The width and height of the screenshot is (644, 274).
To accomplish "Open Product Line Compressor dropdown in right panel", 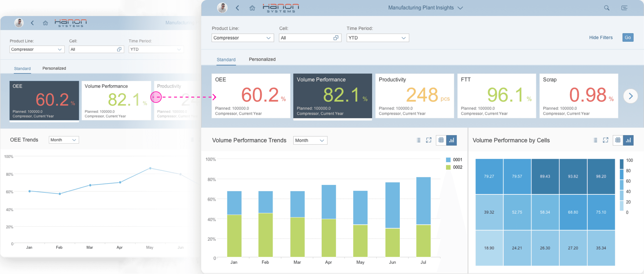I will pyautogui.click(x=268, y=38).
